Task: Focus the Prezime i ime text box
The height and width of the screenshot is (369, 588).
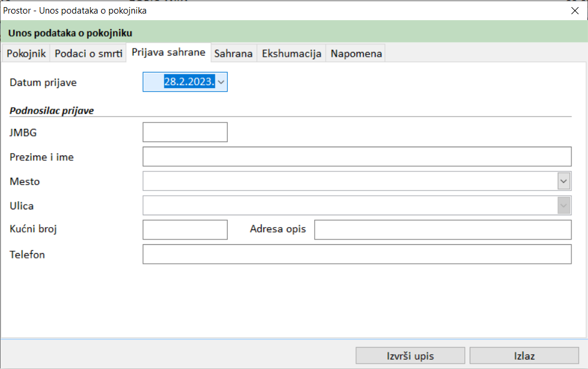Action: pos(357,157)
